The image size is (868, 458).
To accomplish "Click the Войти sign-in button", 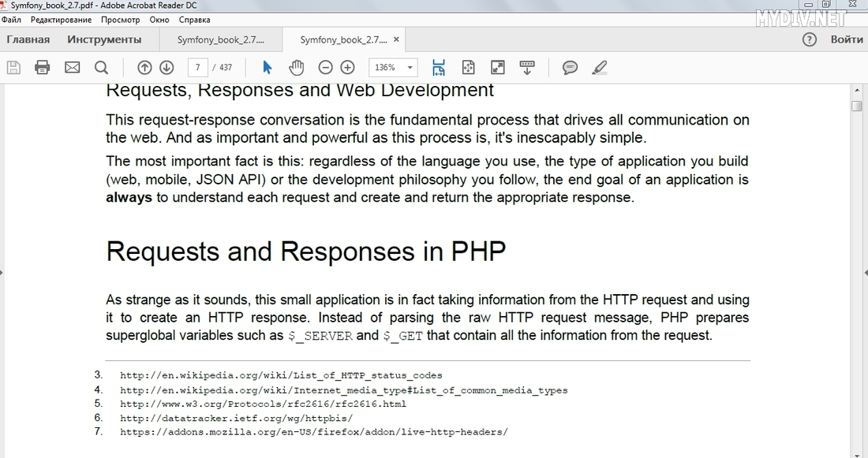I will (846, 39).
